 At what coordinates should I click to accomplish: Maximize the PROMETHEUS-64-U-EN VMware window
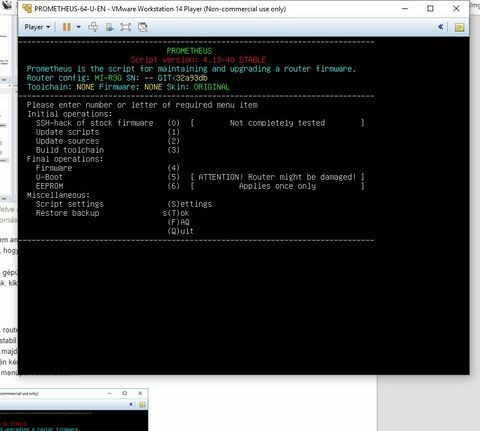[x=430, y=9]
